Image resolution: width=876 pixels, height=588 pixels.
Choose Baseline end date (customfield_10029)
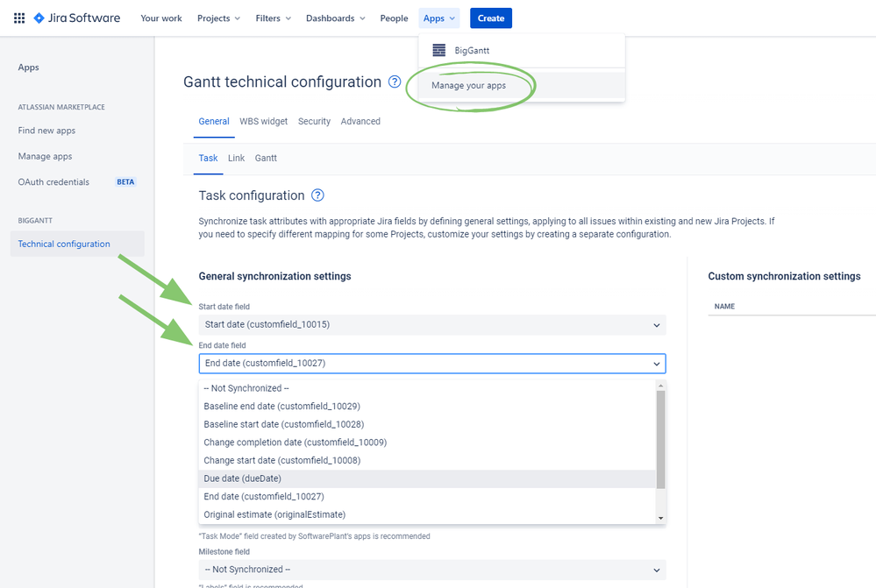coord(427,406)
